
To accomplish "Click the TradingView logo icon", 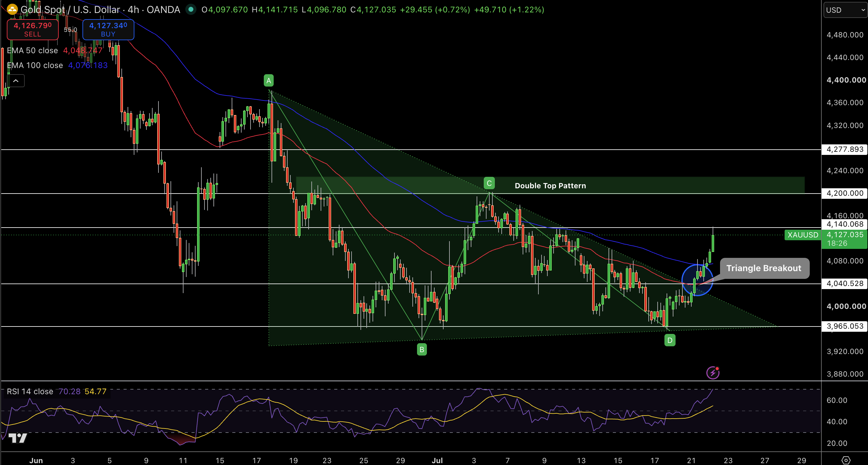I will click(18, 438).
